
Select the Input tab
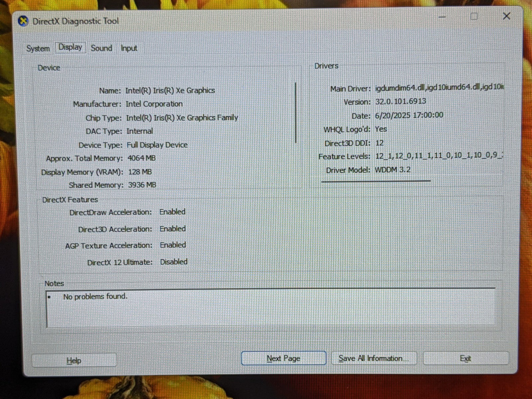[x=129, y=48]
